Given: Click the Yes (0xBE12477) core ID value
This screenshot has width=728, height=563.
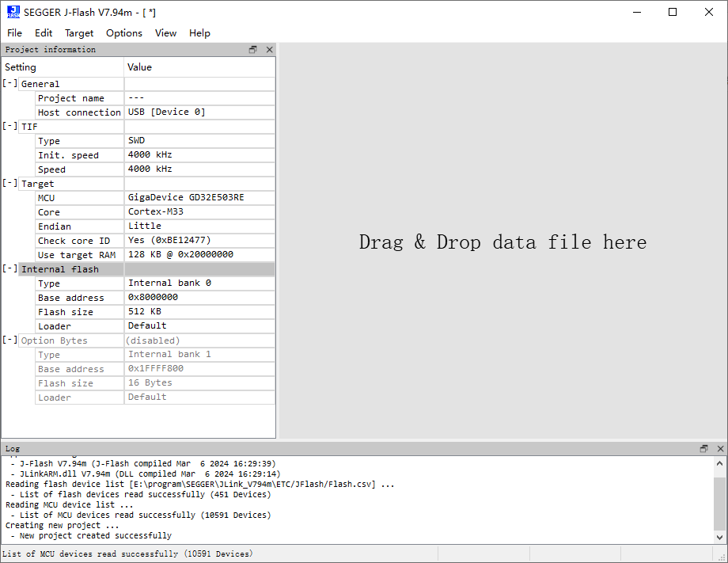Looking at the screenshot, I should click(x=169, y=240).
